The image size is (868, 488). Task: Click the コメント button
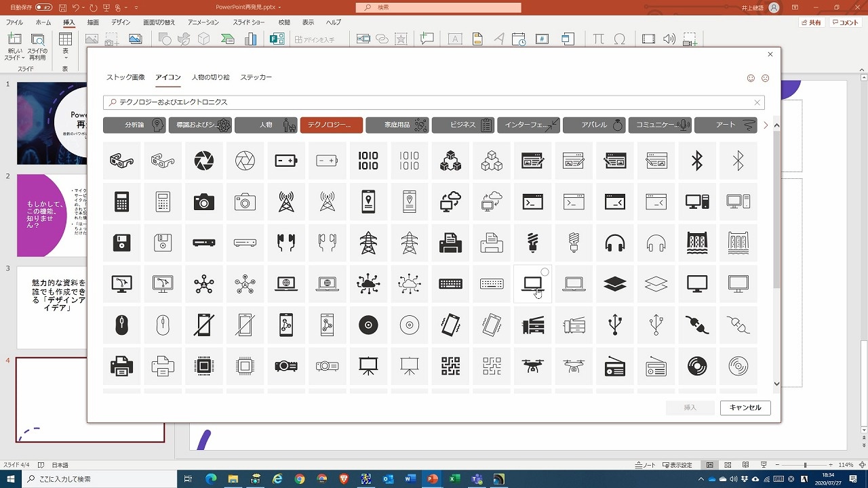click(845, 22)
